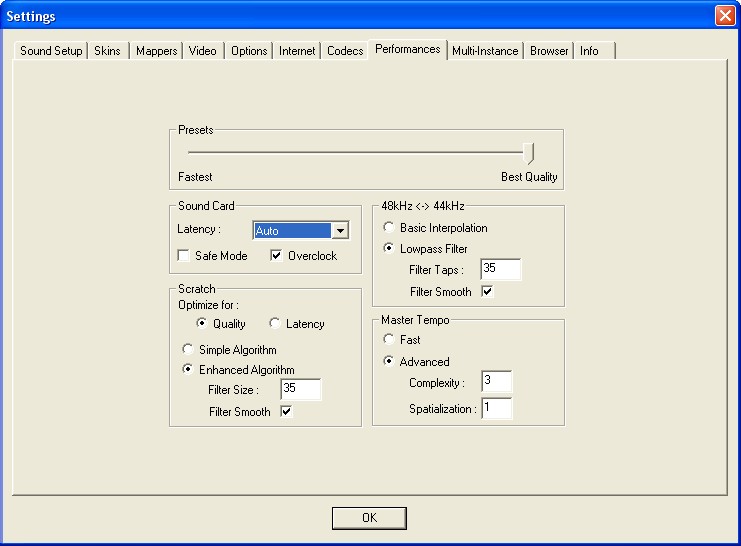Viewport: 741px width, 546px height.
Task: Select Fast Master Tempo mode
Action: (389, 340)
